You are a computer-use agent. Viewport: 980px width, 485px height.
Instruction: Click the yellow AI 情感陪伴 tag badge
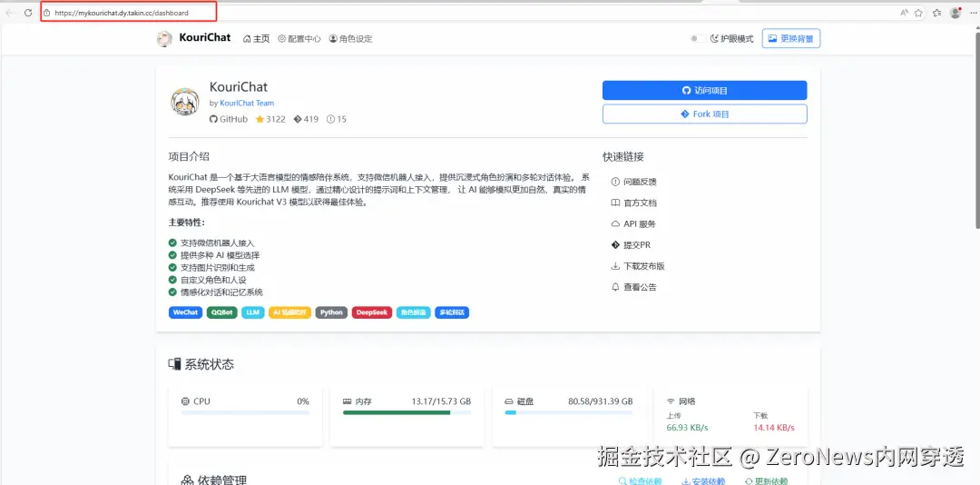point(290,312)
